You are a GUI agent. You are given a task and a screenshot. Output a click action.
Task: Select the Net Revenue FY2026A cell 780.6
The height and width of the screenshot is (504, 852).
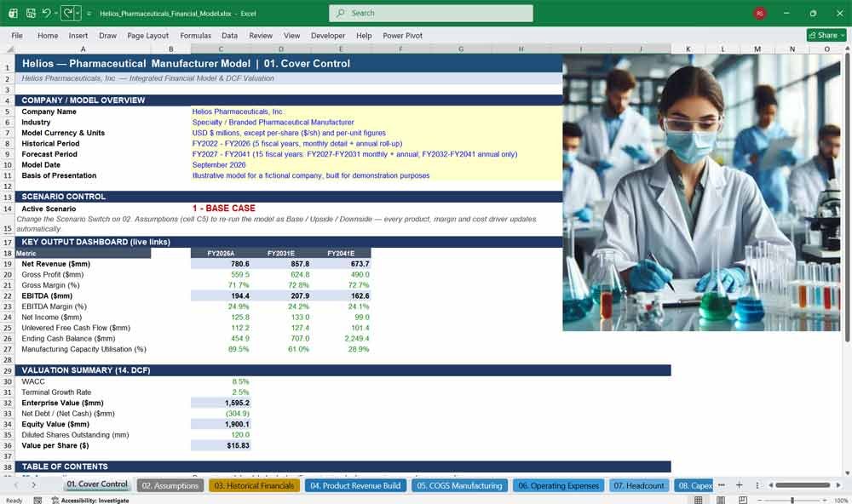click(221, 264)
